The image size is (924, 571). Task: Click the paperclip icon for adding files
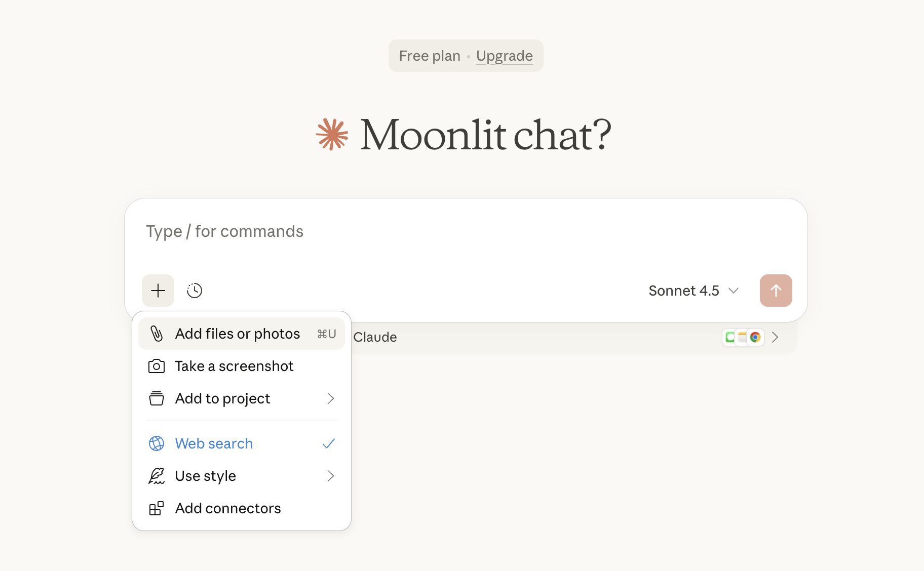tap(157, 334)
